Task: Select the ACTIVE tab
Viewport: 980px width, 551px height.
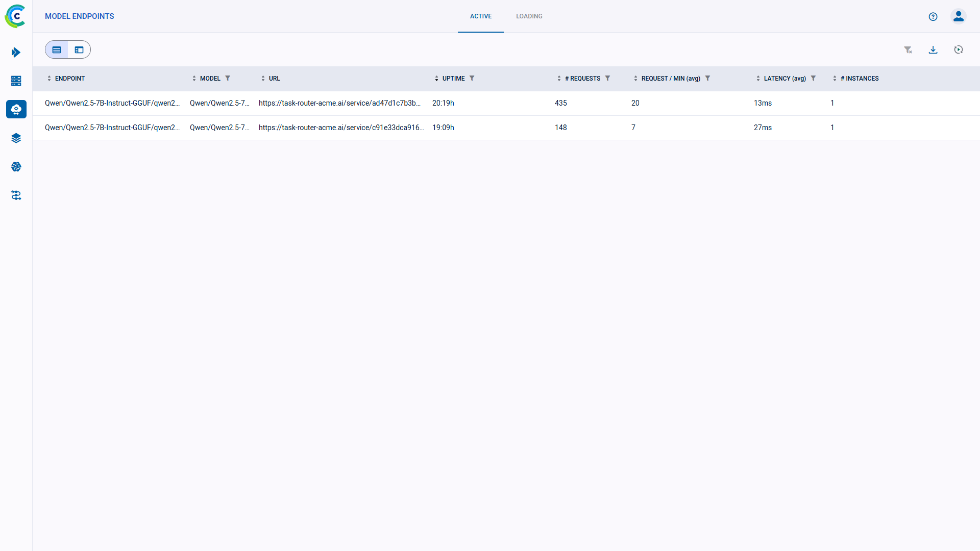Action: [480, 16]
